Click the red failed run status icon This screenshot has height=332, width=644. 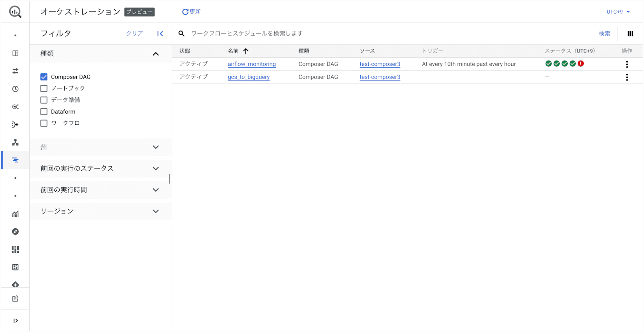pos(581,64)
